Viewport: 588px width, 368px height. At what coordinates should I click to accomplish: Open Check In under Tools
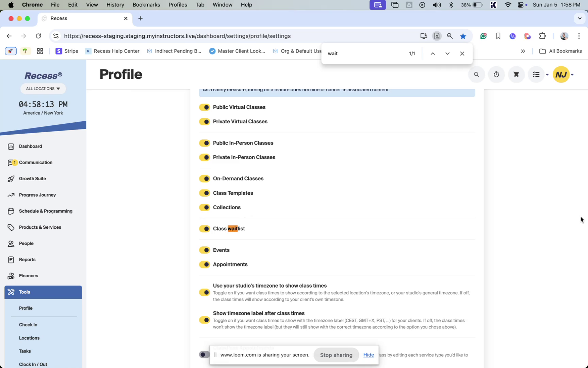28,325
